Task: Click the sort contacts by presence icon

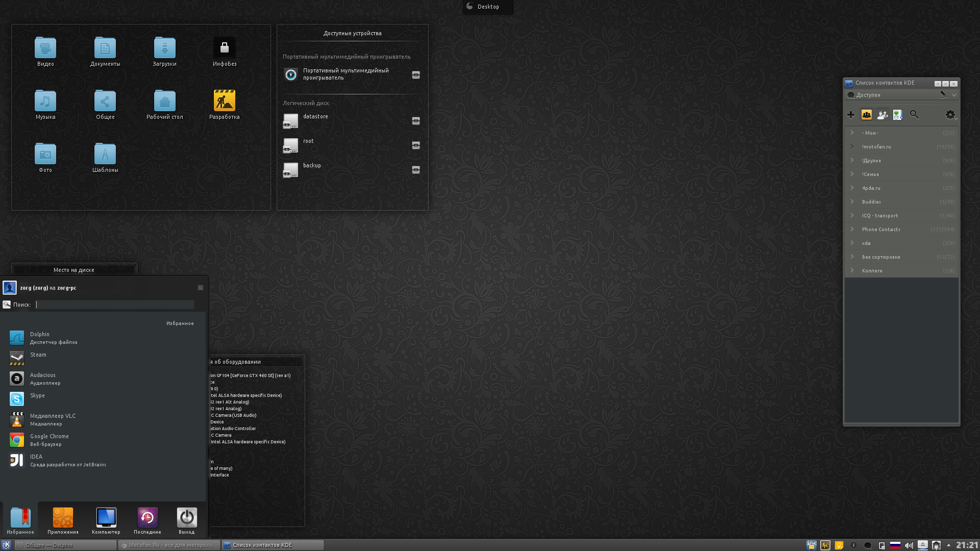Action: tap(898, 115)
